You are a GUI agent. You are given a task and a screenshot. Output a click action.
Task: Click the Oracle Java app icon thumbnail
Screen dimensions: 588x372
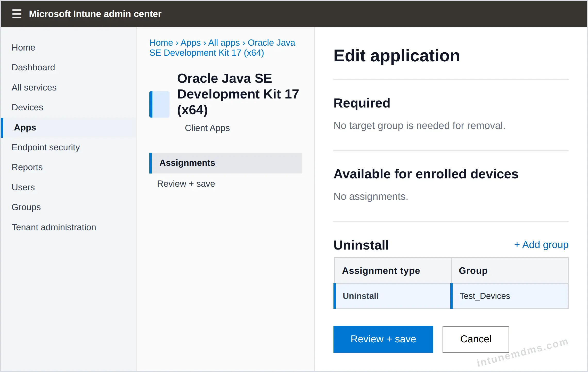[x=159, y=104]
